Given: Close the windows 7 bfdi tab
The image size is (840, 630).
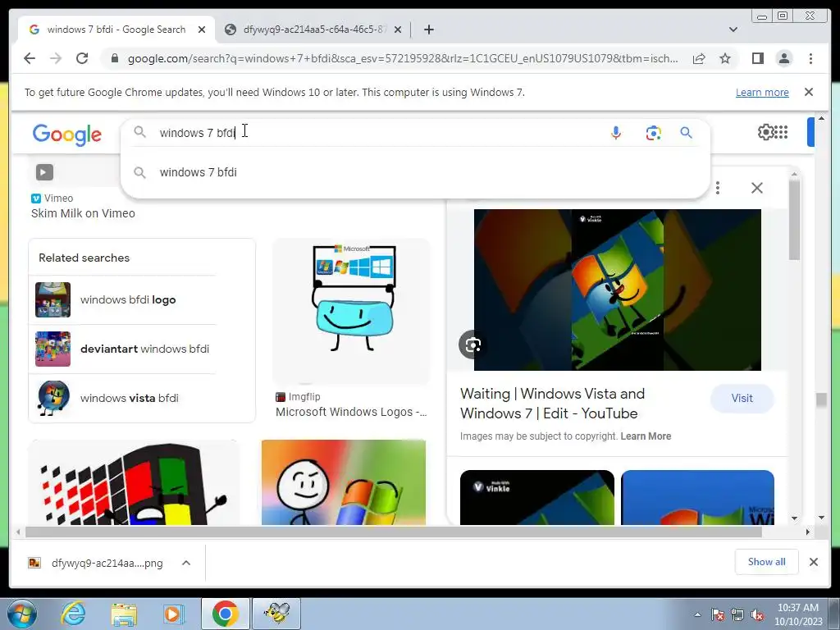Looking at the screenshot, I should (202, 30).
